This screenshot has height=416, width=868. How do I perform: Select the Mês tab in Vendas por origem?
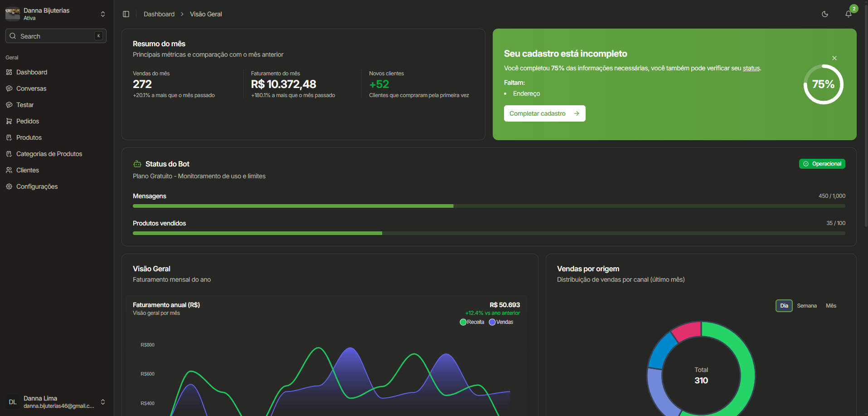coord(831,306)
